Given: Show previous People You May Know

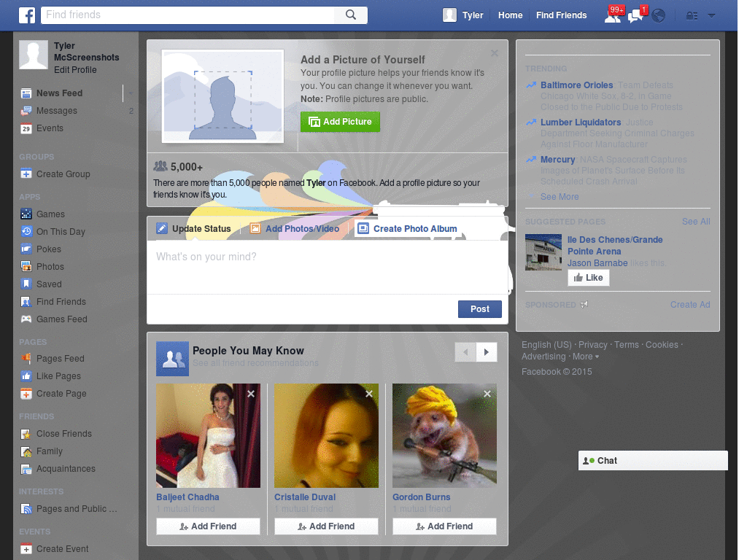Looking at the screenshot, I should click(465, 352).
